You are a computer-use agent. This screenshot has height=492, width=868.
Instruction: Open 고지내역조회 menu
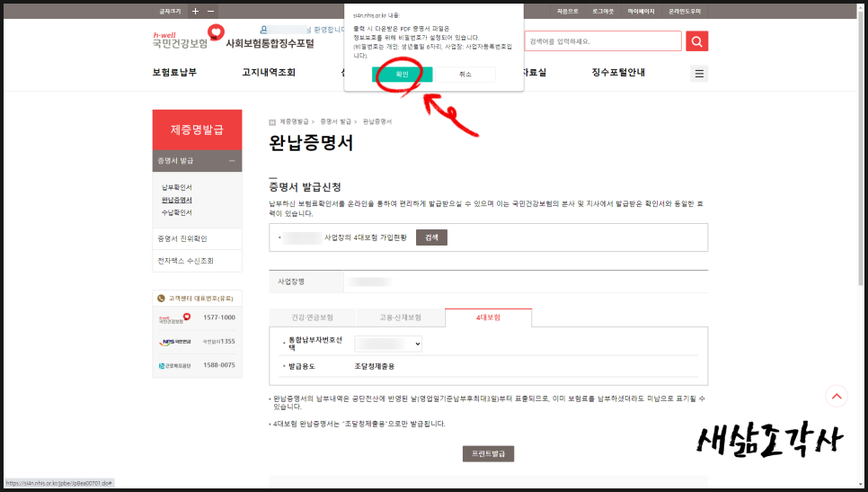point(269,72)
